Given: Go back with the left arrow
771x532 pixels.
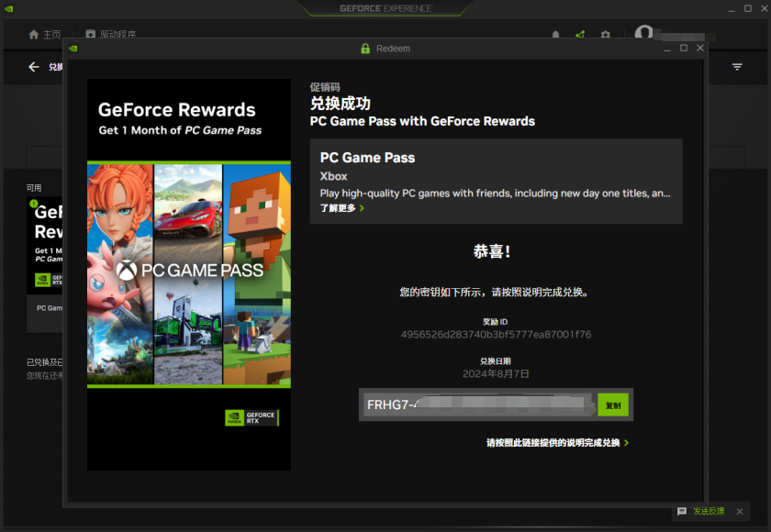Looking at the screenshot, I should [33, 67].
